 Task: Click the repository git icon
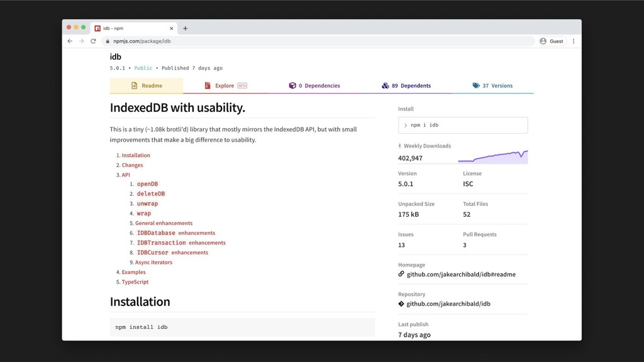[x=401, y=304]
